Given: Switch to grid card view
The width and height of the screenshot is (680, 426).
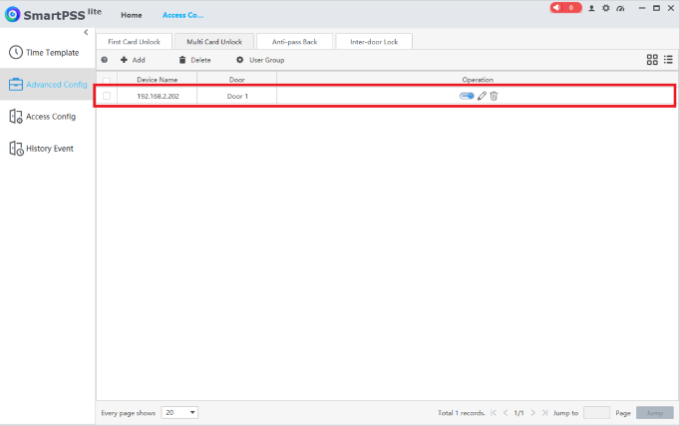Looking at the screenshot, I should (x=652, y=60).
